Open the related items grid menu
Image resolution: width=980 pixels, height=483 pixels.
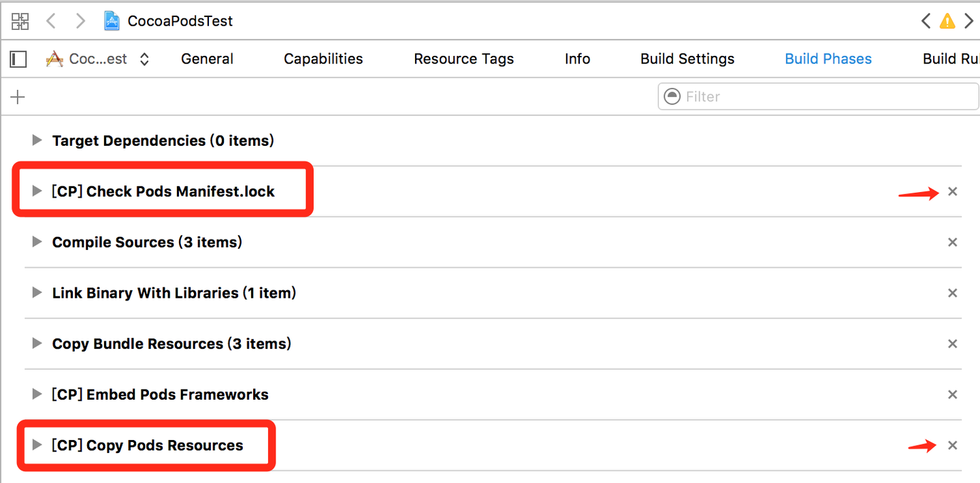20,21
